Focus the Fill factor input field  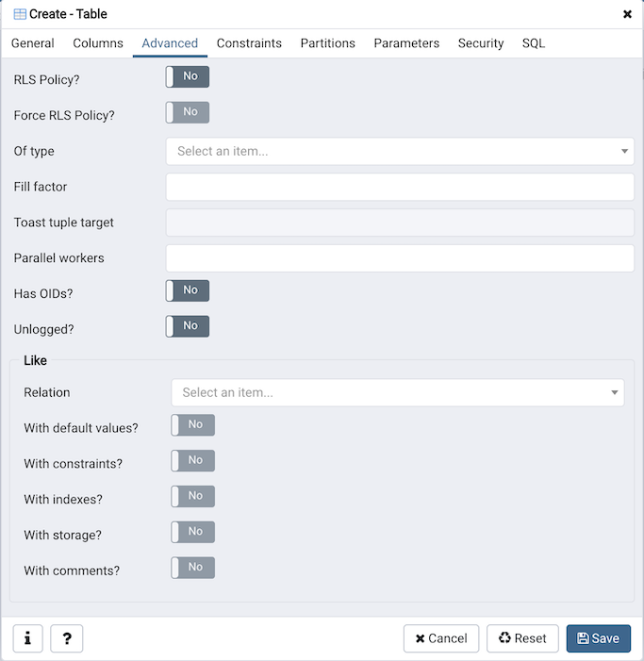point(400,187)
